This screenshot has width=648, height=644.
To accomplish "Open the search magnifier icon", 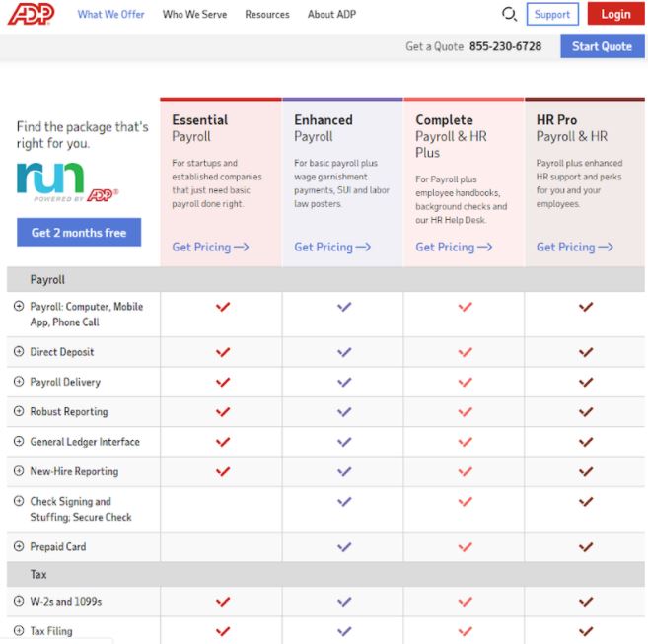I will (x=509, y=15).
